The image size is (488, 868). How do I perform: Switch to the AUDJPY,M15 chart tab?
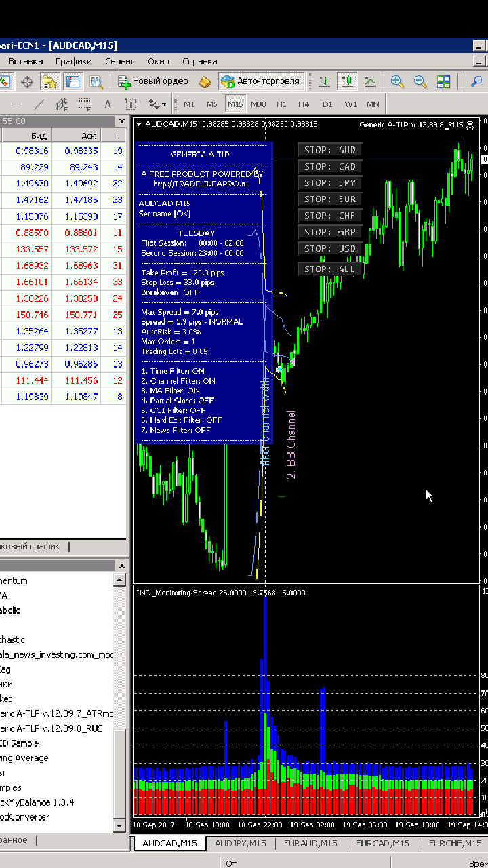pyautogui.click(x=241, y=843)
